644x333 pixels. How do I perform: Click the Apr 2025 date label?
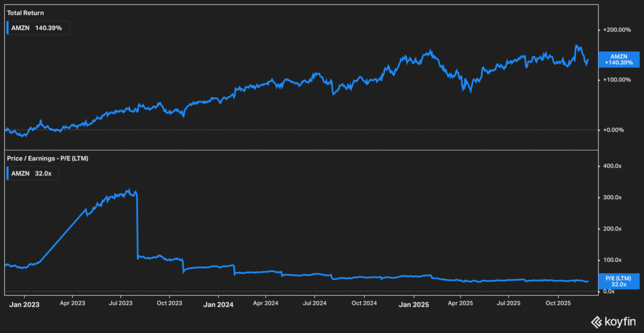point(460,303)
